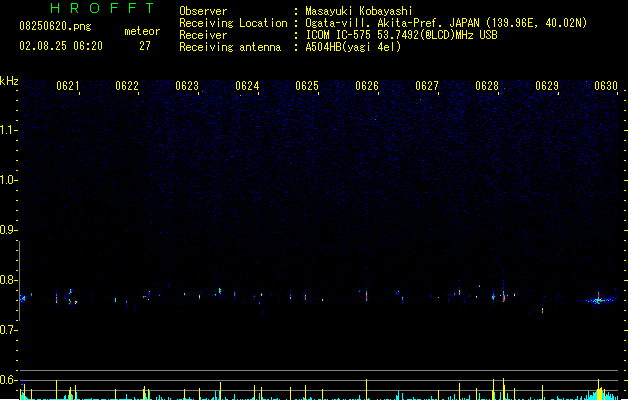Screen dimensions: 629x400
Task: Click the bright meteor echo before 0630
Action: click(x=598, y=300)
